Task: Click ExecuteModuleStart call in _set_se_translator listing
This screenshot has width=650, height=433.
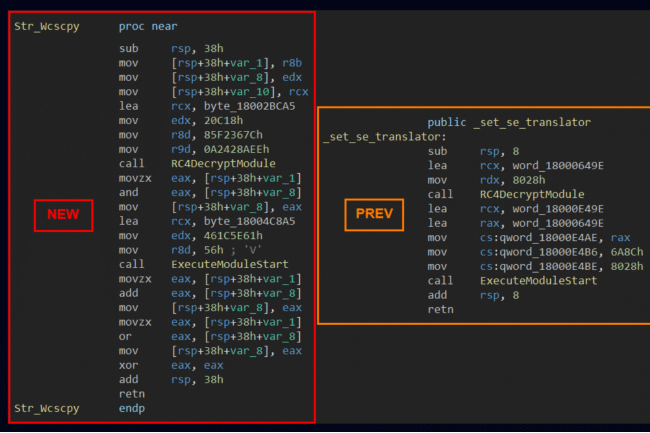Action: pyautogui.click(x=538, y=281)
